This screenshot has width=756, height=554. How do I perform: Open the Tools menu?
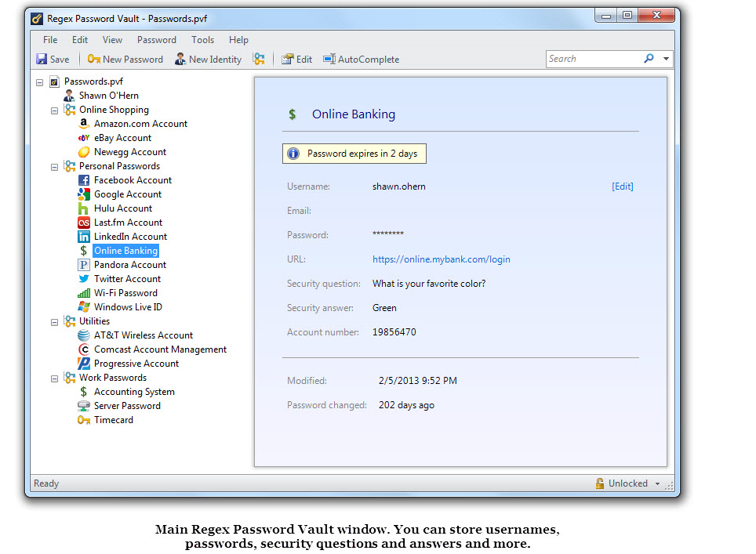[202, 40]
